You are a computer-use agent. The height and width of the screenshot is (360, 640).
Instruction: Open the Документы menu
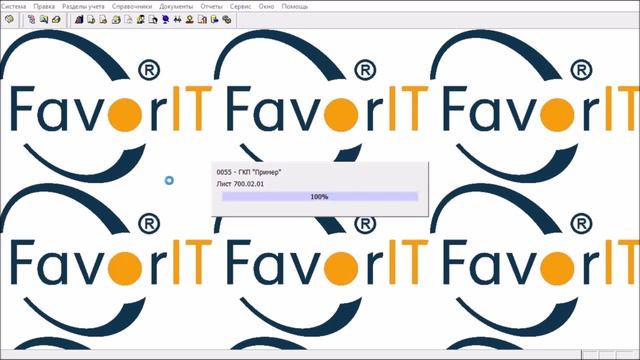click(176, 7)
